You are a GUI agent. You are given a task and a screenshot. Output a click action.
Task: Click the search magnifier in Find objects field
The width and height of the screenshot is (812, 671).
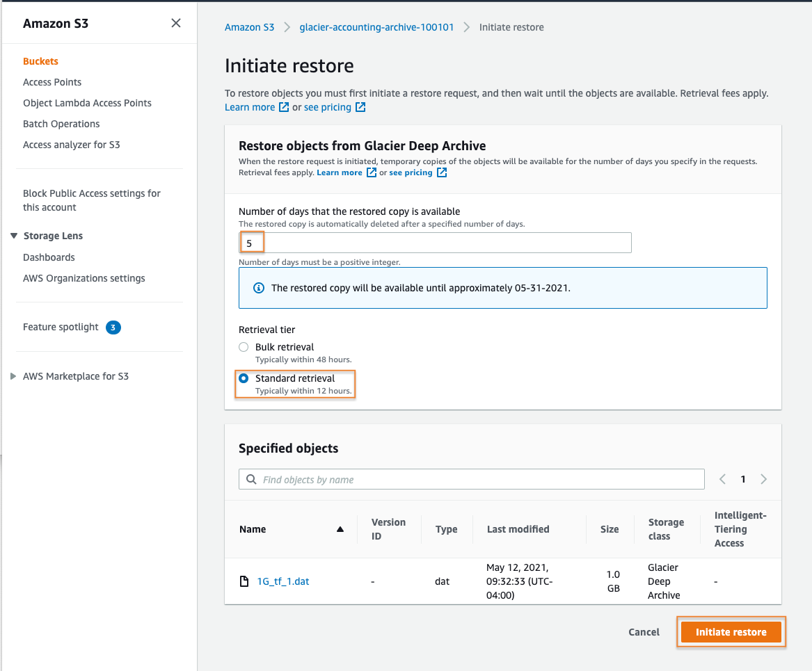pos(251,480)
